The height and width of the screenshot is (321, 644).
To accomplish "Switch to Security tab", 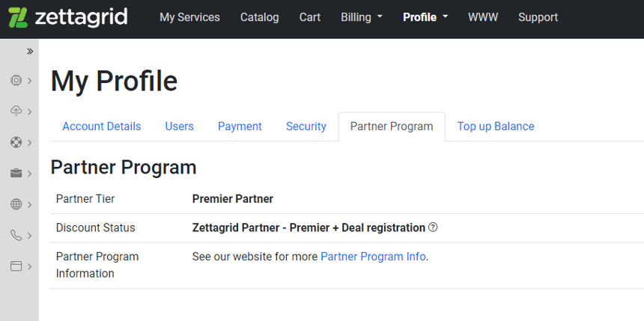I will click(x=306, y=126).
